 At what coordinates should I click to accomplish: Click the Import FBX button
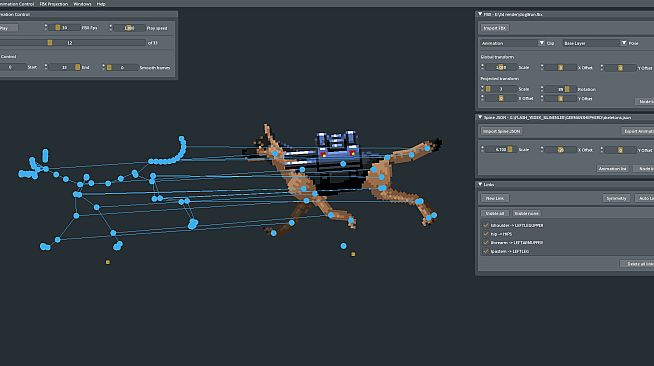click(x=495, y=28)
